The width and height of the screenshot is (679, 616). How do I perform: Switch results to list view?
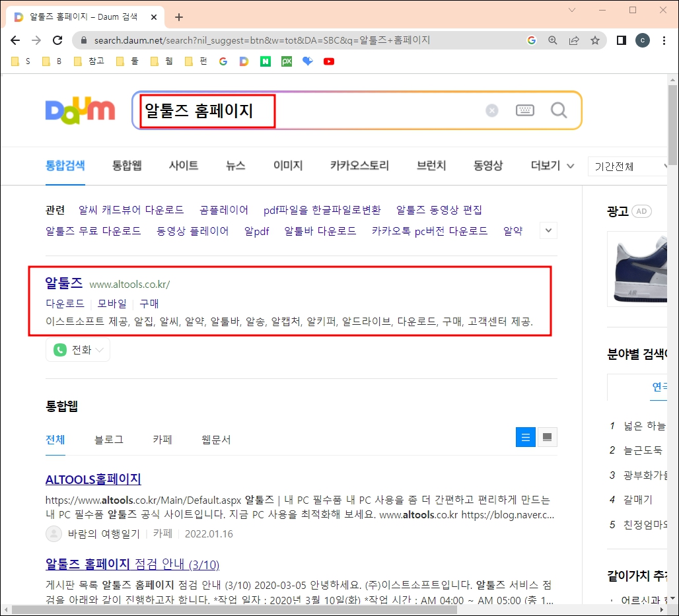coord(525,436)
